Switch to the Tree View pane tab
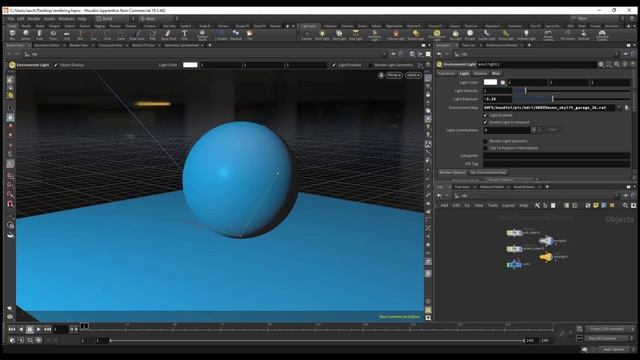 [x=462, y=187]
